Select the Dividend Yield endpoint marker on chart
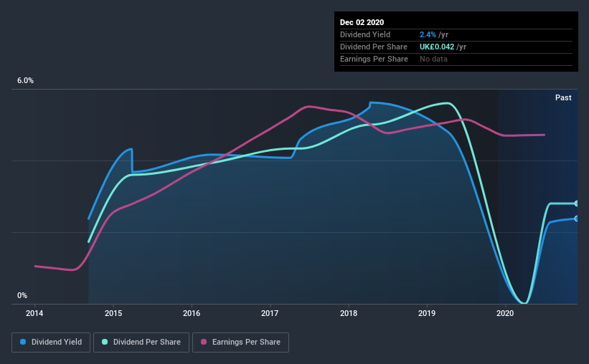589x364 pixels. tap(576, 219)
